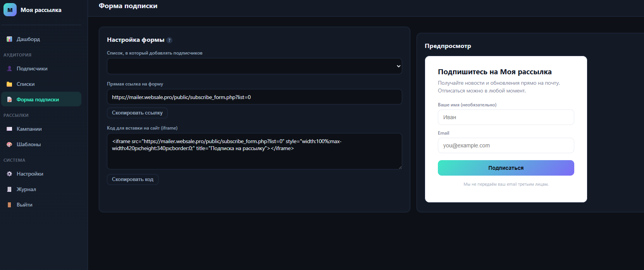The image size is (644, 270).
Task: Click the Список, в который добавлять подписчиков label
Action: click(155, 53)
